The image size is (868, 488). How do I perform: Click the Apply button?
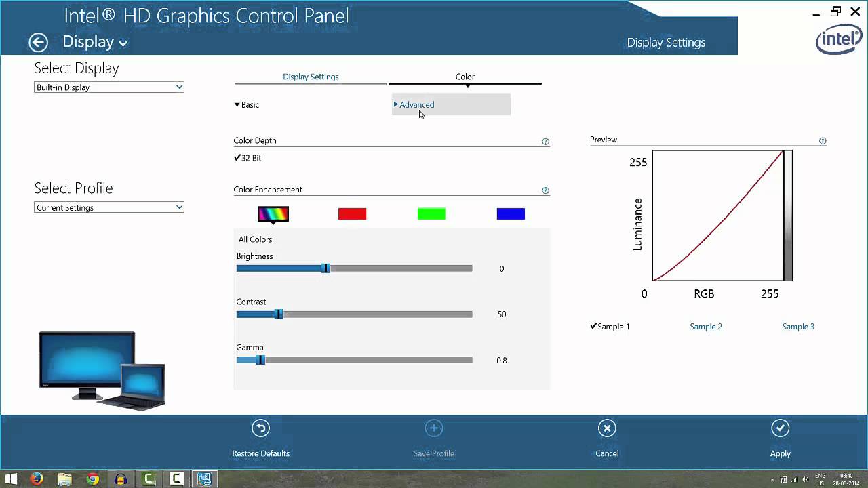click(x=781, y=439)
